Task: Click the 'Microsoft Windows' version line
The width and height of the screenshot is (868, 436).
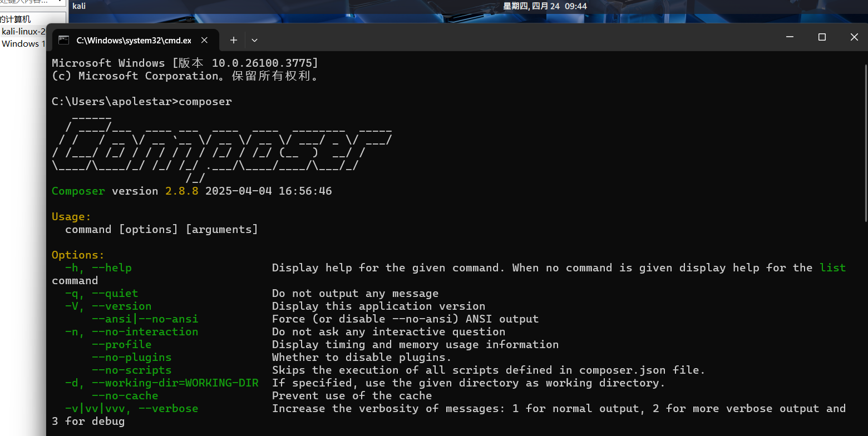Action: (185, 63)
